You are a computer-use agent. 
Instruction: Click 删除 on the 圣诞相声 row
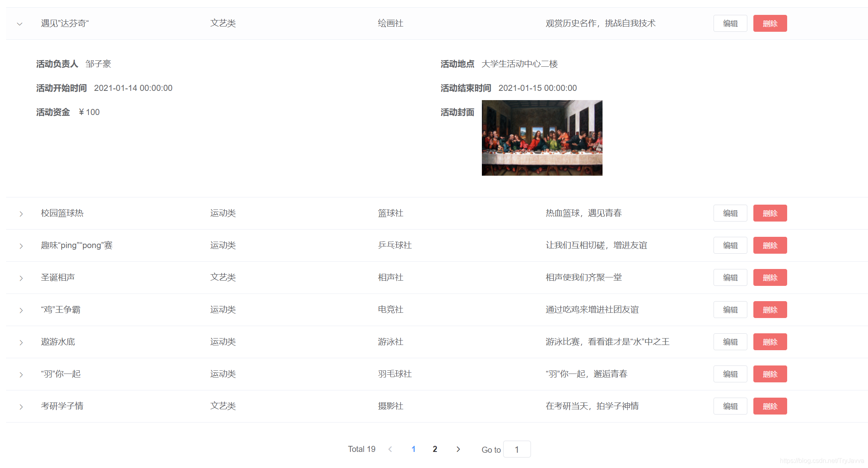pos(770,277)
